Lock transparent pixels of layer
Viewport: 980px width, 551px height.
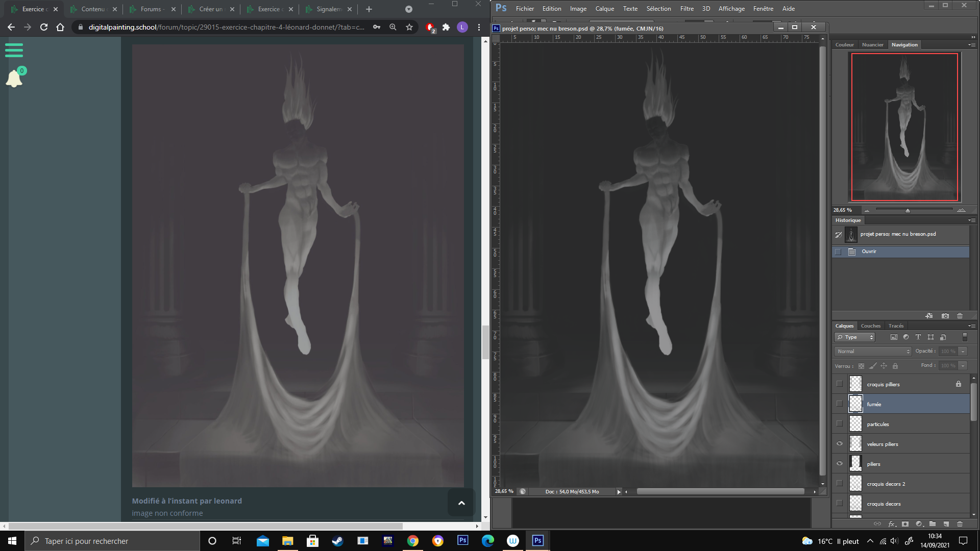tap(861, 366)
